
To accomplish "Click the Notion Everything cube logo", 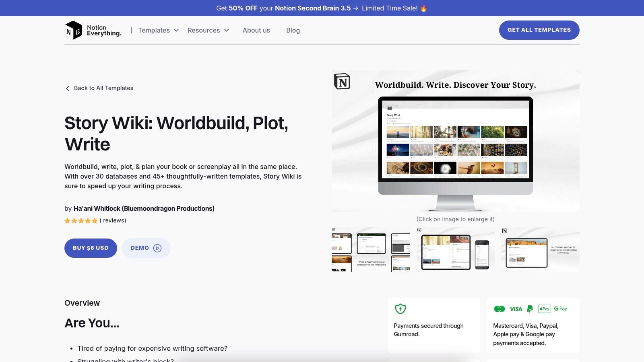I will click(73, 30).
